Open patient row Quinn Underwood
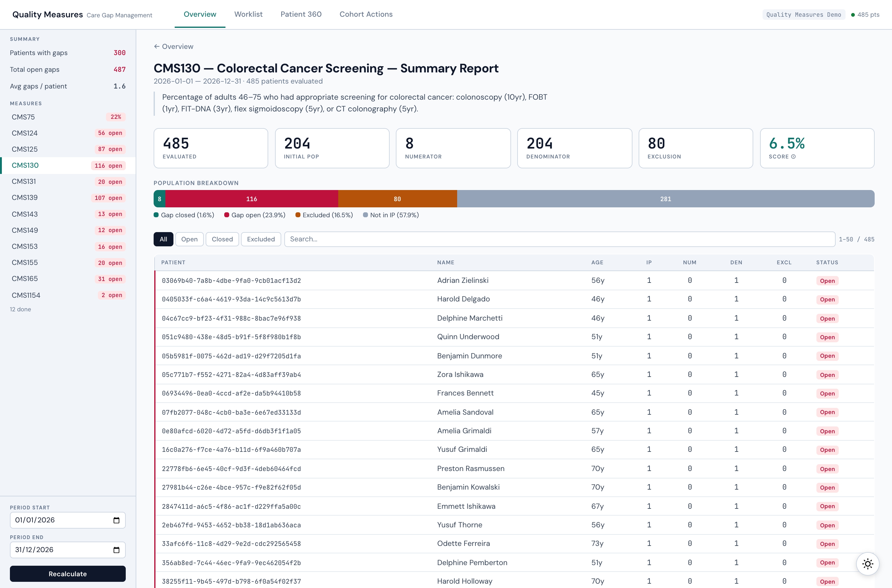The width and height of the screenshot is (892, 588). coord(514,337)
